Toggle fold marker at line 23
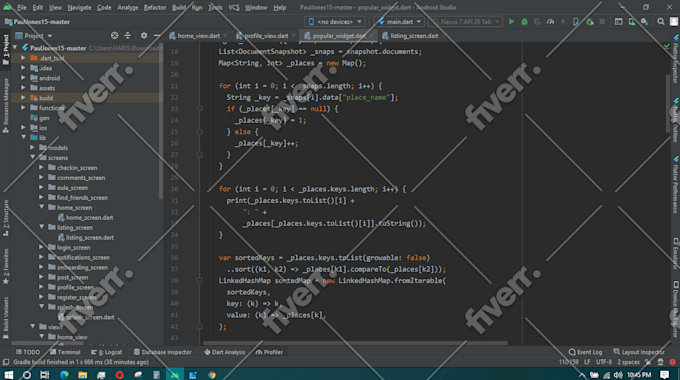The height and width of the screenshot is (380, 680). pos(199,108)
